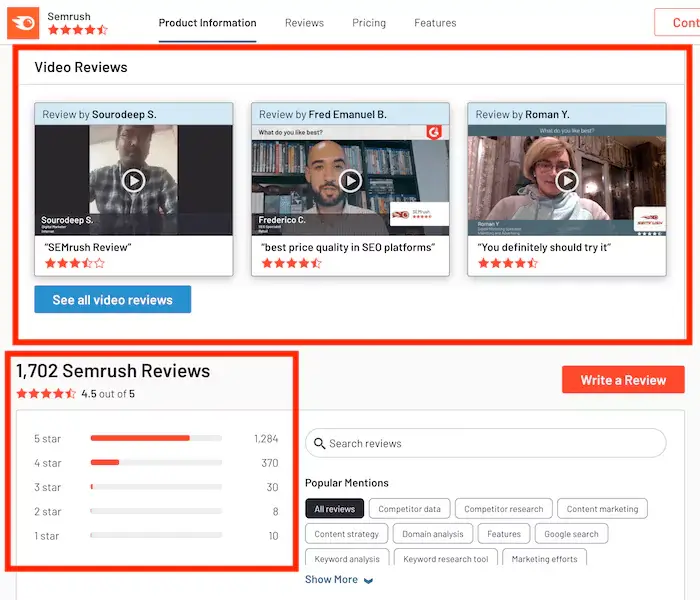Click the 1,284 five-star count
This screenshot has height=600, width=700.
click(x=266, y=439)
